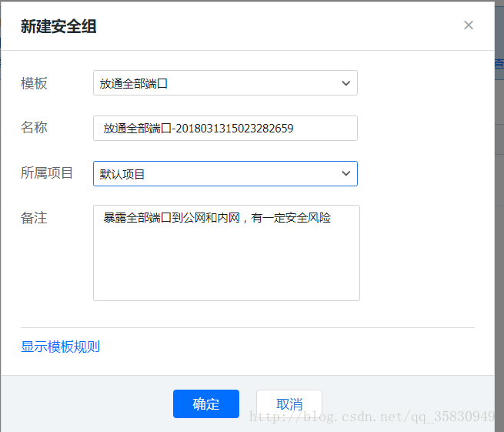Click inside the 备注 text area
Screen dimensions: 504x432
(x=226, y=253)
